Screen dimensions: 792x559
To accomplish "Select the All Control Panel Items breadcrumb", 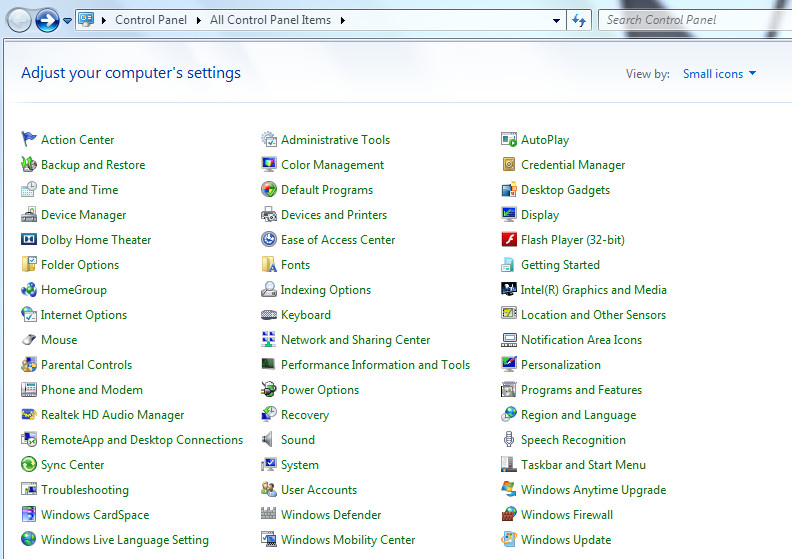I will click(271, 20).
